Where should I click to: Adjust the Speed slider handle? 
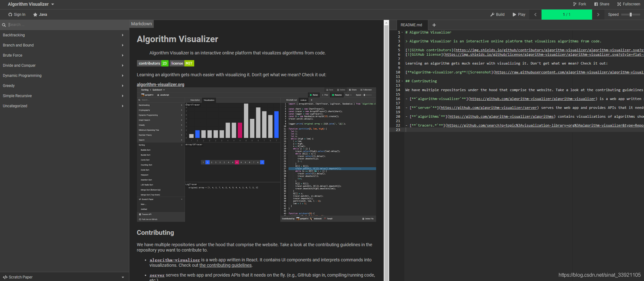click(630, 15)
